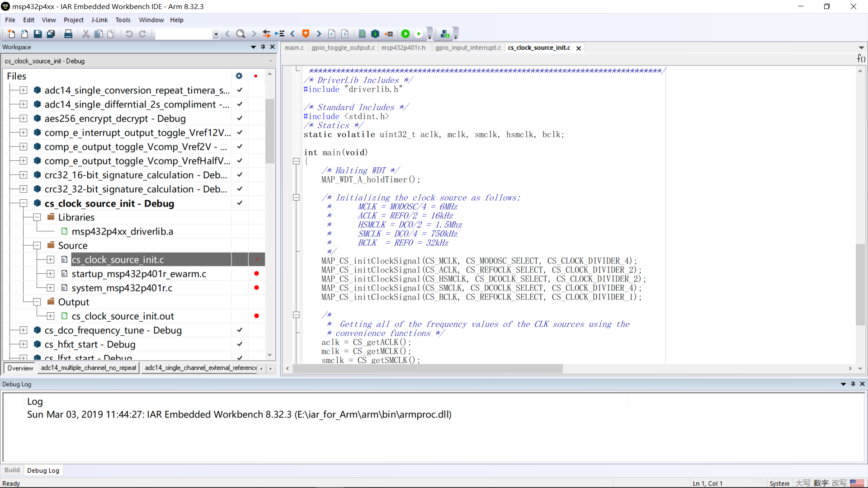
Task: Switch to the Build log tab
Action: [12, 470]
